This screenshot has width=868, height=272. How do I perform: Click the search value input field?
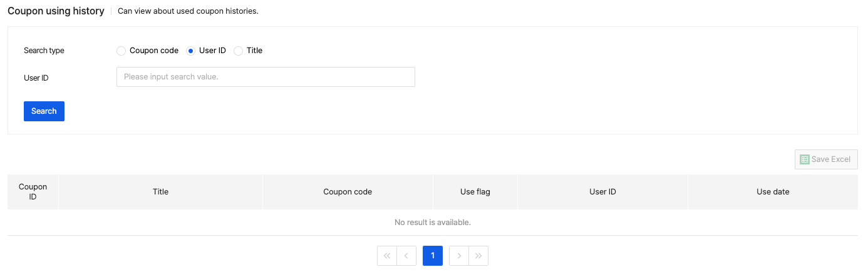(x=266, y=77)
